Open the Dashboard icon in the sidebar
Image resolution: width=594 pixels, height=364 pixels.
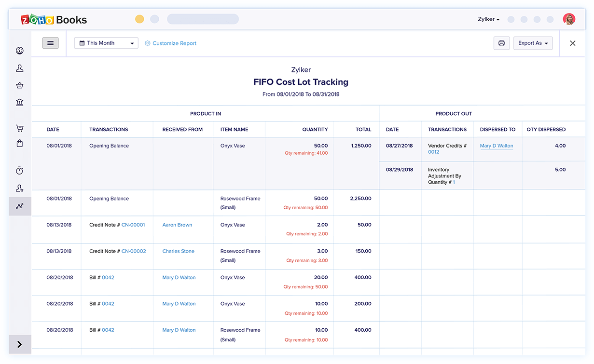click(x=20, y=51)
